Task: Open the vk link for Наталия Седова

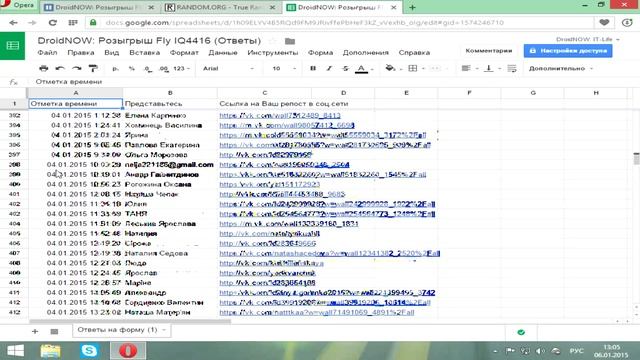Action: tap(329, 253)
